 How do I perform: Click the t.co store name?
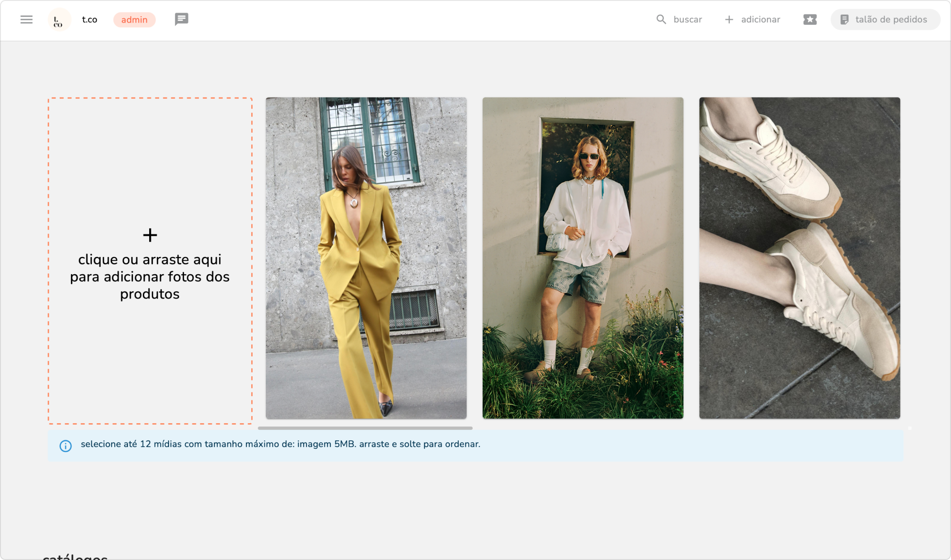tap(89, 19)
